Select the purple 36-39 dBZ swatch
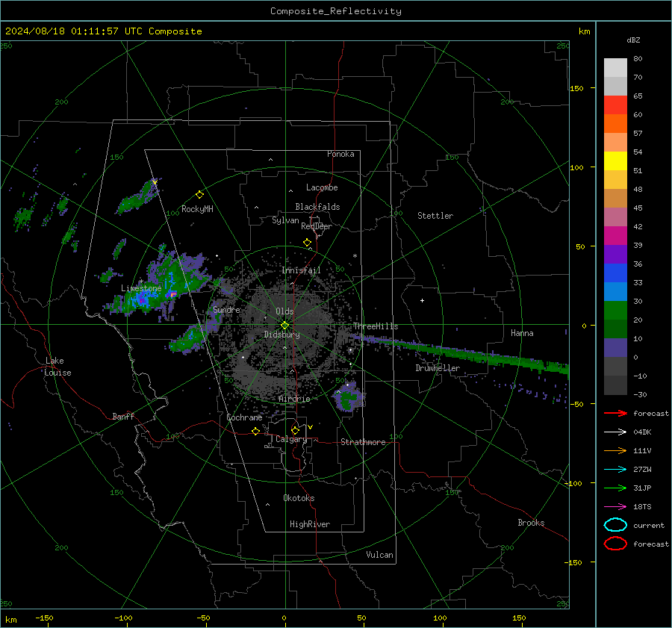672x628 pixels. tap(615, 255)
